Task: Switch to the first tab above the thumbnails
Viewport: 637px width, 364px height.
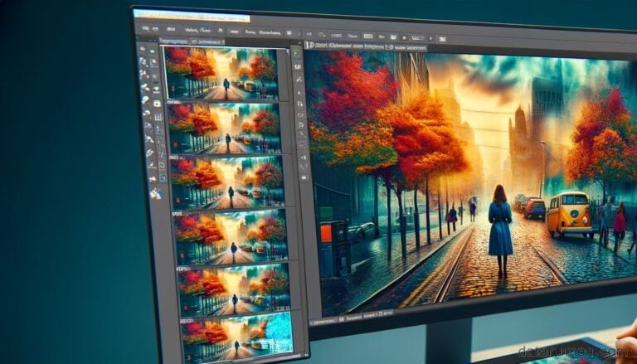Action: (173, 41)
